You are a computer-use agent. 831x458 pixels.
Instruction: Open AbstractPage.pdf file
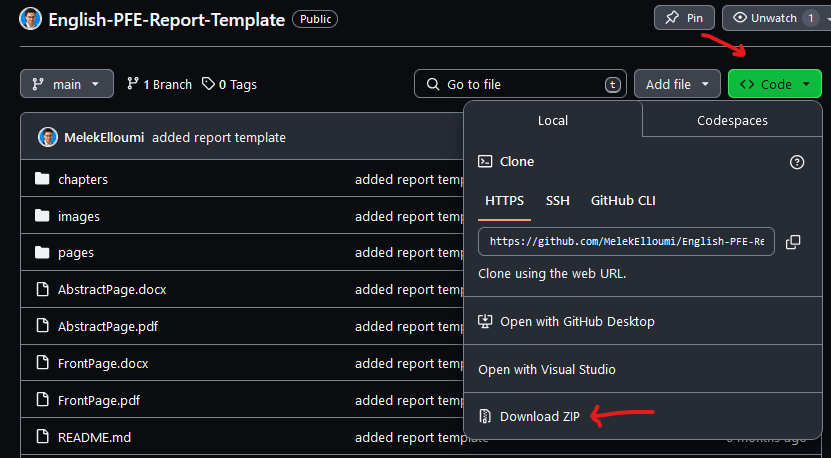[x=108, y=327]
